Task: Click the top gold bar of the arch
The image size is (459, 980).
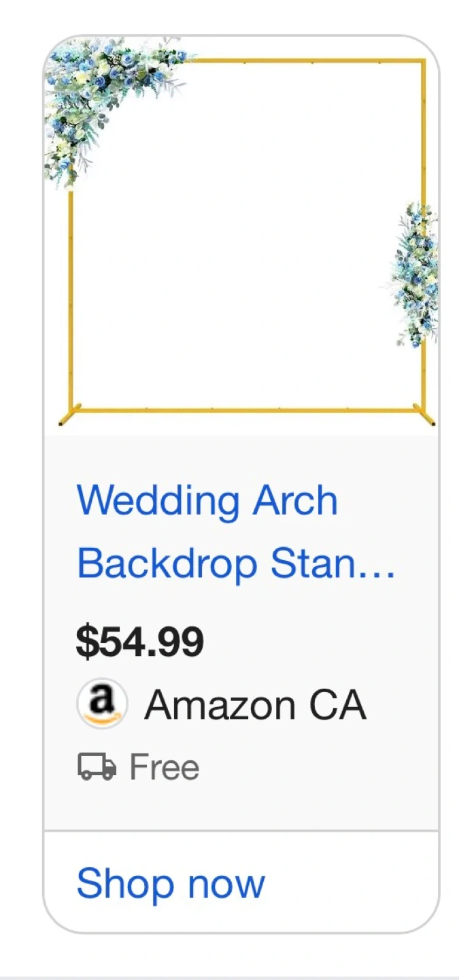Action: [306, 61]
